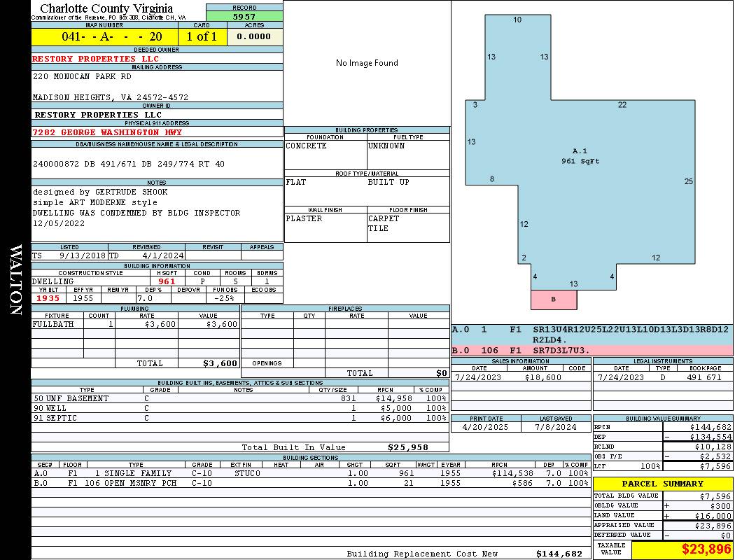This screenshot has width=735, height=560.
Task: Select the yellow PARCEL SUMMARY header
Action: point(663,484)
